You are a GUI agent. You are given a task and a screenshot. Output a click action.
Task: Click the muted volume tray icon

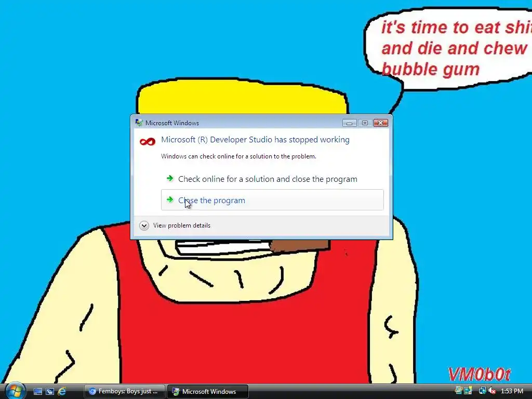tap(493, 391)
